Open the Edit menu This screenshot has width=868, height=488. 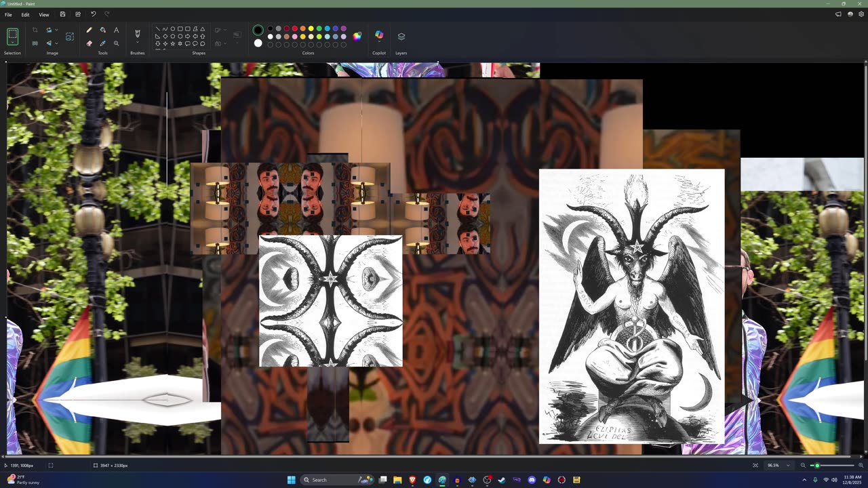point(25,14)
